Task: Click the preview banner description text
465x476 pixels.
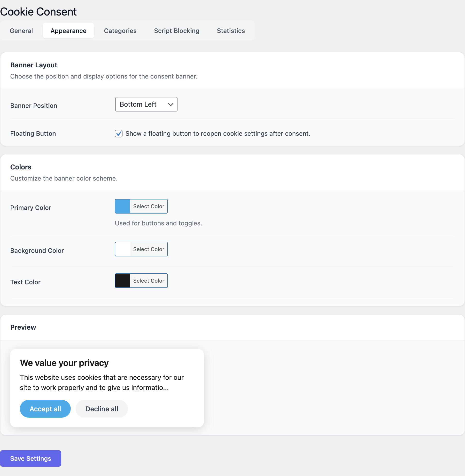Action: tap(101, 382)
